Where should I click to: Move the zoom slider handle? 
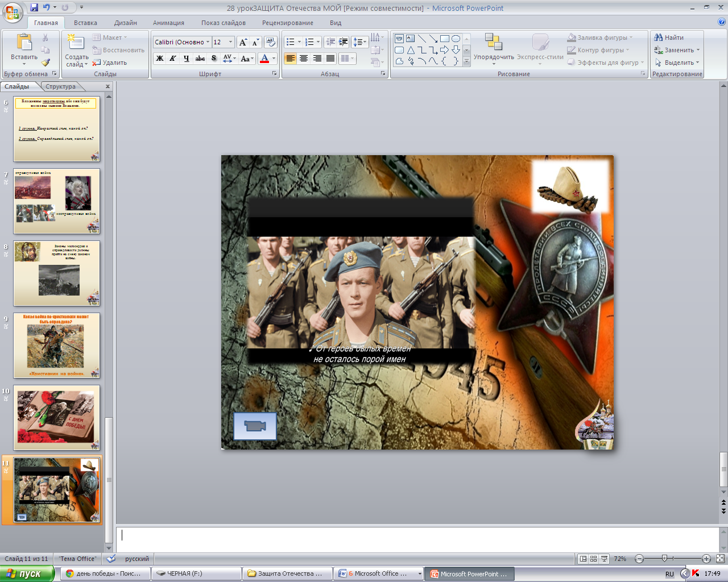[x=664, y=559]
